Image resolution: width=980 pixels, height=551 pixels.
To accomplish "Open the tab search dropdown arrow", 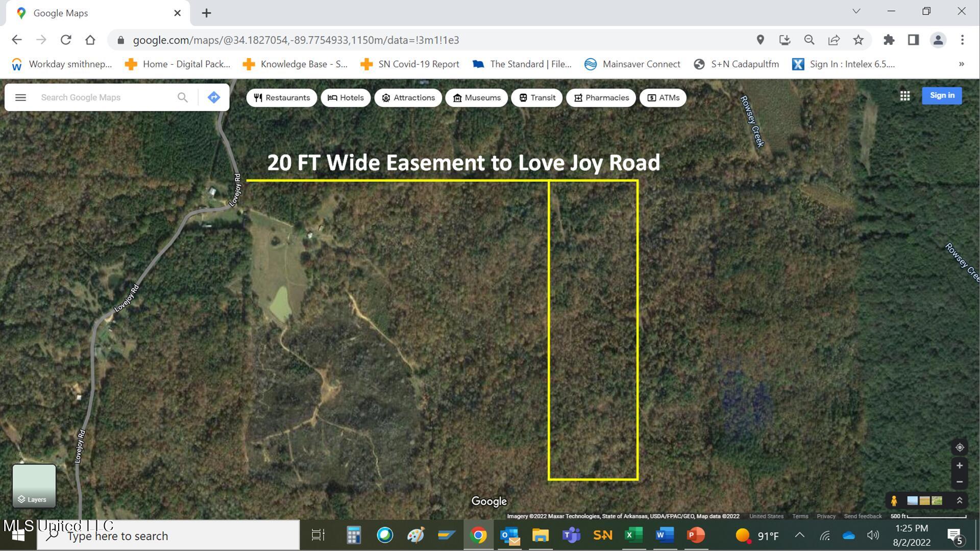I will click(856, 11).
